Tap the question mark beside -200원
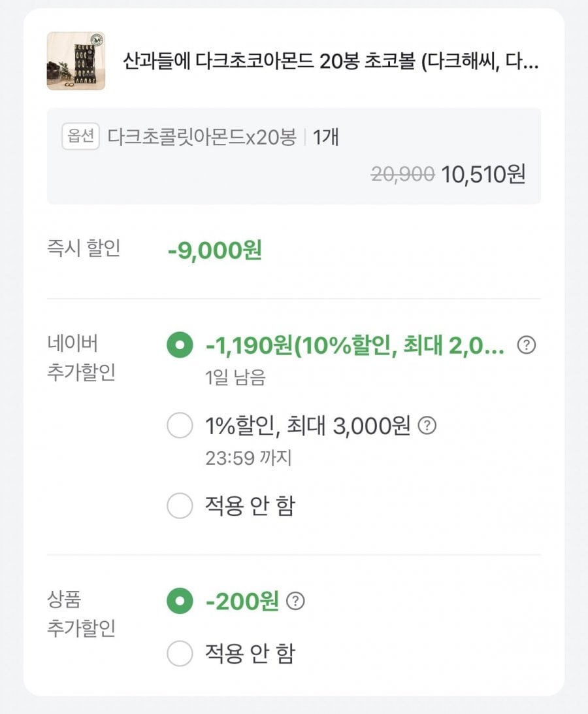 click(296, 601)
